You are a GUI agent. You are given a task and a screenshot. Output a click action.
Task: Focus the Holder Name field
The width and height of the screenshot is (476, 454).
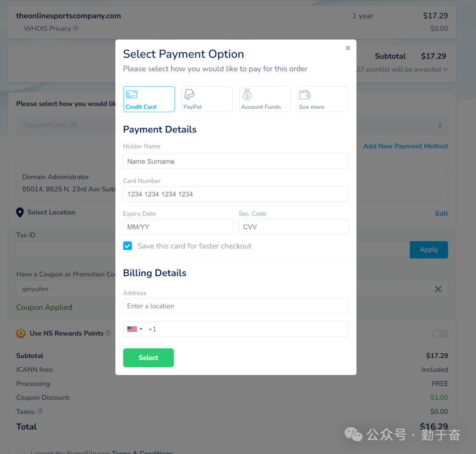point(235,161)
